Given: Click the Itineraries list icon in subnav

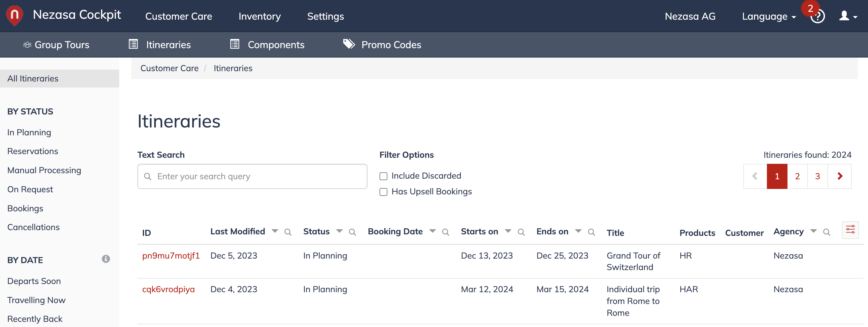Looking at the screenshot, I should 133,44.
